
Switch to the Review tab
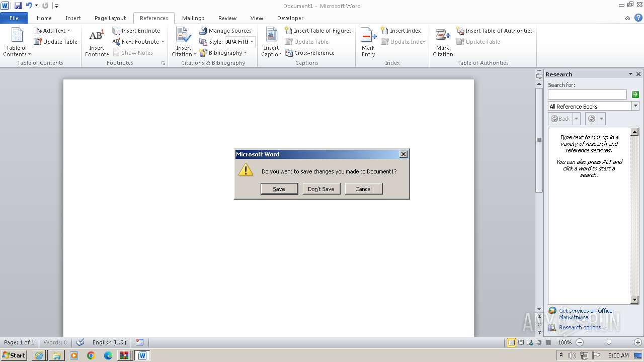(227, 18)
